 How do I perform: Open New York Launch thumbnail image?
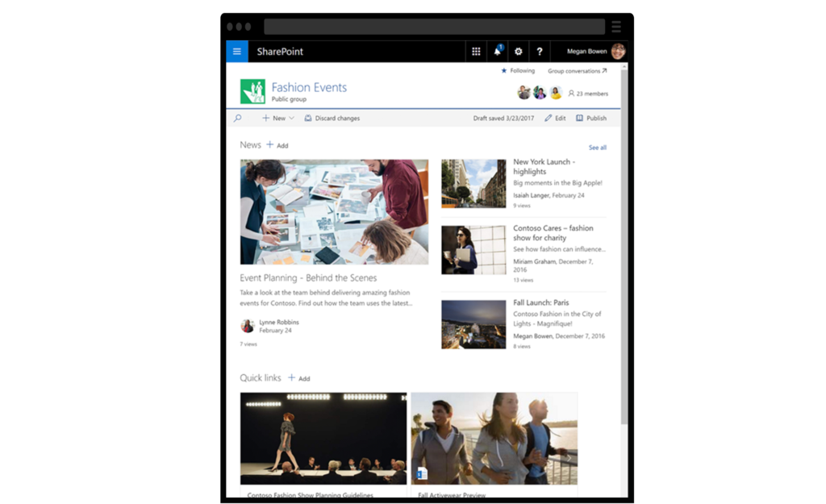coord(473,183)
